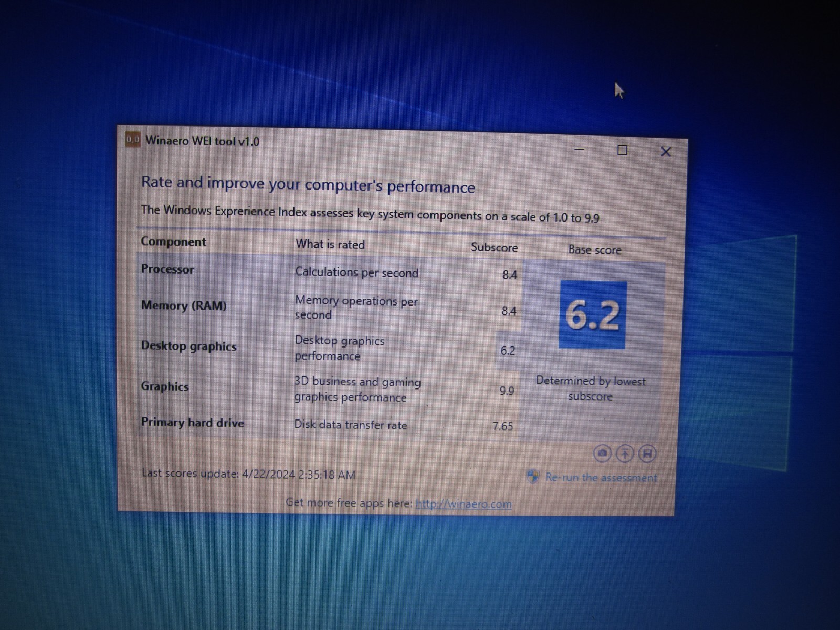
Task: Select the Processor component row label
Action: click(167, 269)
